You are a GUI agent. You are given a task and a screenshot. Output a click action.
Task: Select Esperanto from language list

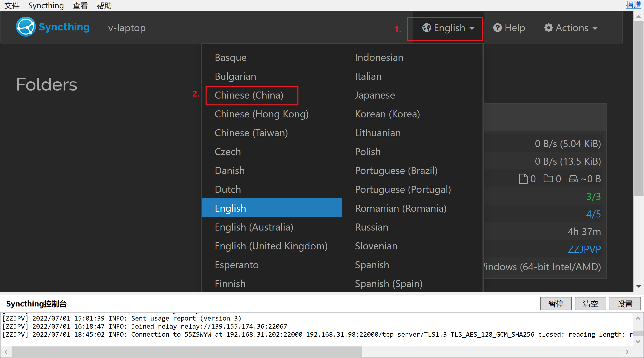coord(236,264)
